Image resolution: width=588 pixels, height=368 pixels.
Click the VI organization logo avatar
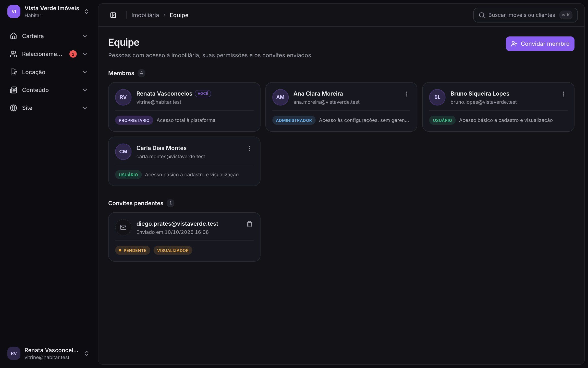pos(14,11)
